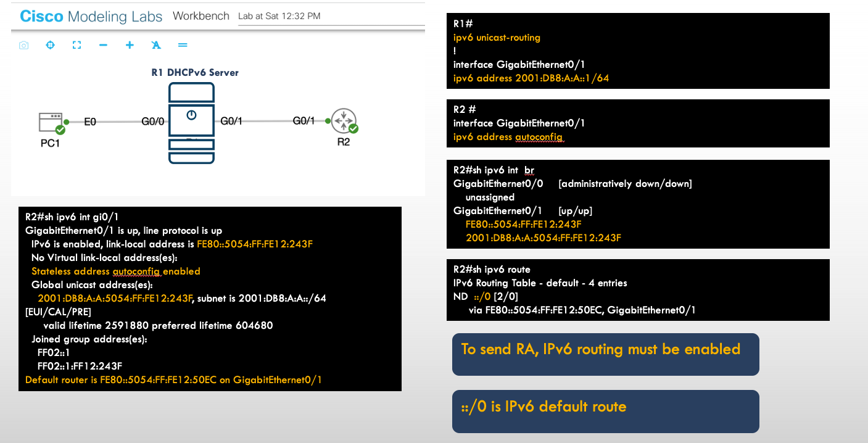Viewport: 868px width, 443px height.
Task: Take a screenshot of the topology canvas
Action: tap(23, 44)
